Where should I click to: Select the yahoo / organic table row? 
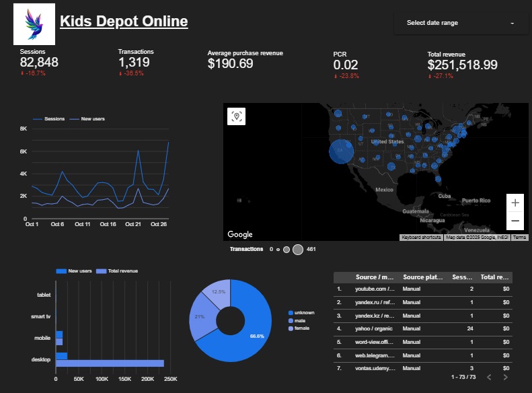423,328
